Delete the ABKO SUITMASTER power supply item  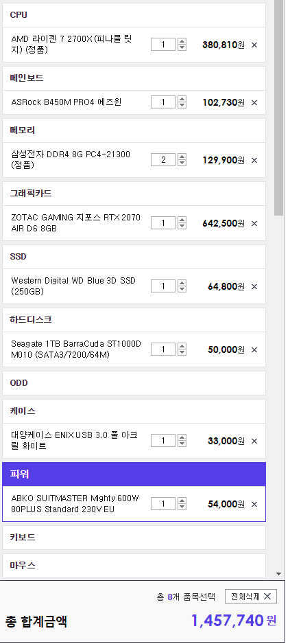[x=254, y=504]
